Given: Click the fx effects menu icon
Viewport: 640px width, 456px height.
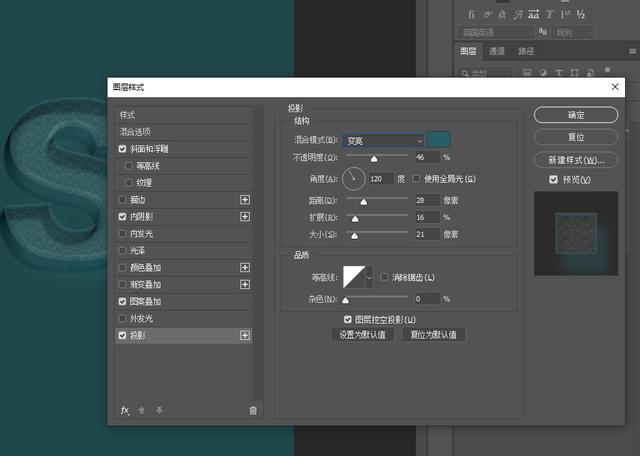Looking at the screenshot, I should [125, 410].
